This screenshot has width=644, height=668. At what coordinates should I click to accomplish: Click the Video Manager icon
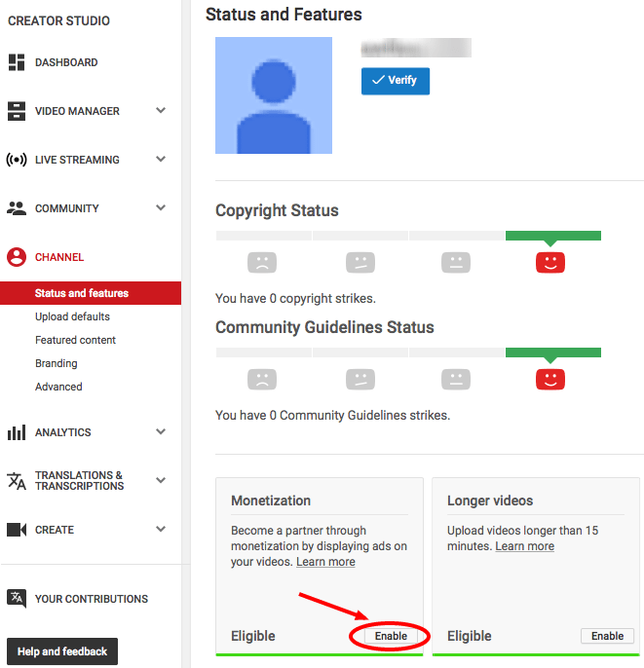(17, 111)
